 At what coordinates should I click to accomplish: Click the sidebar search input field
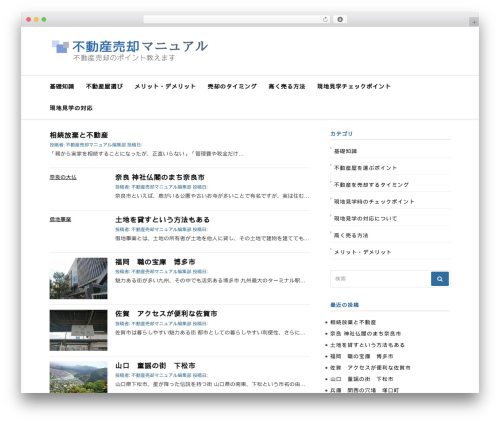380,279
